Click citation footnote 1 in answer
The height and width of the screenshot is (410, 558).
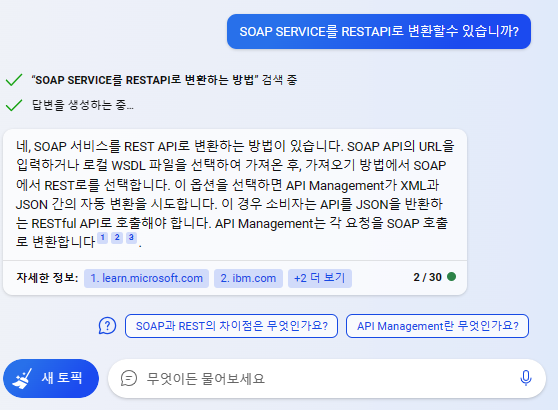[102, 237]
